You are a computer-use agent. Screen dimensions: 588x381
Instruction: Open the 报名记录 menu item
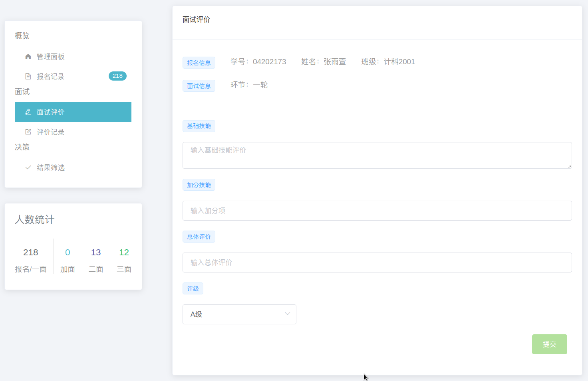73,77
